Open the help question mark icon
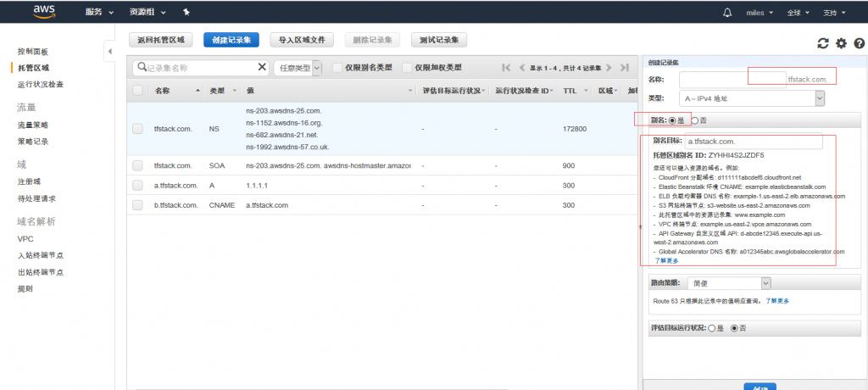Viewport: 868px width, 390px height. pyautogui.click(x=860, y=43)
